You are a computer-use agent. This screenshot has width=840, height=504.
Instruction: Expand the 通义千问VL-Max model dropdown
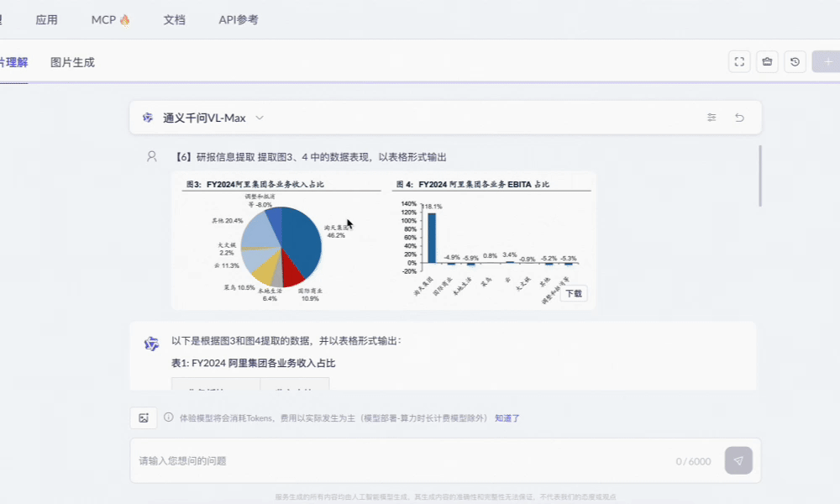pos(260,118)
